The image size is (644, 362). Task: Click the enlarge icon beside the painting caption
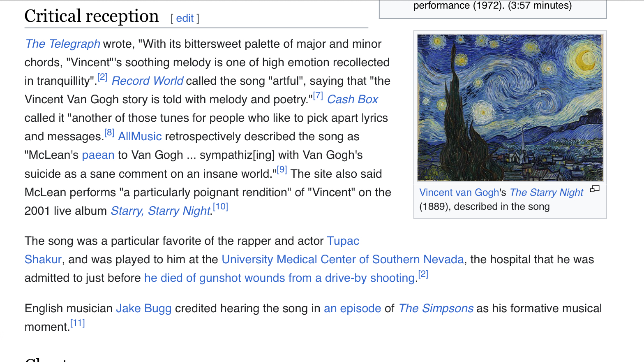click(595, 189)
